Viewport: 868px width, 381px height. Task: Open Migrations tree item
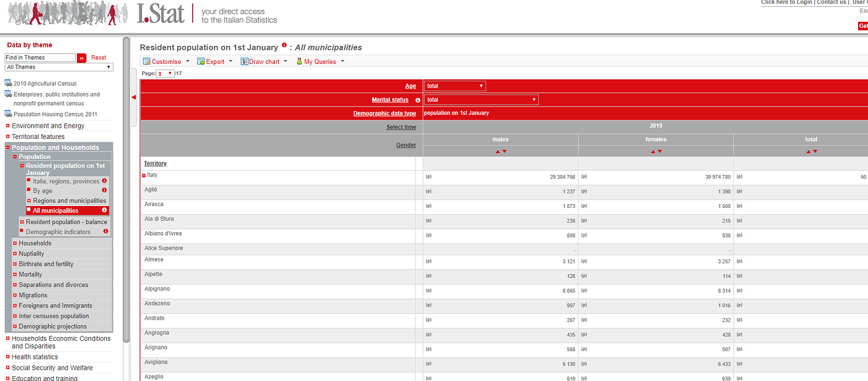click(33, 295)
